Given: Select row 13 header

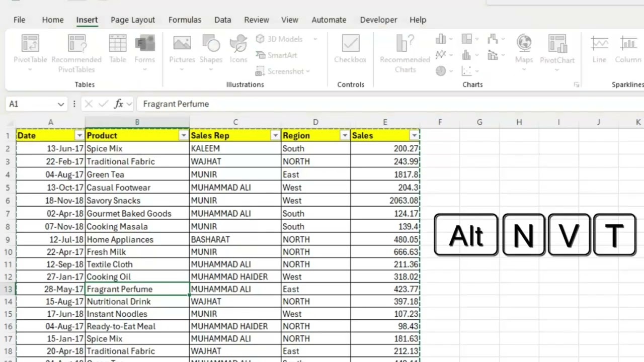Looking at the screenshot, I should click(8, 289).
